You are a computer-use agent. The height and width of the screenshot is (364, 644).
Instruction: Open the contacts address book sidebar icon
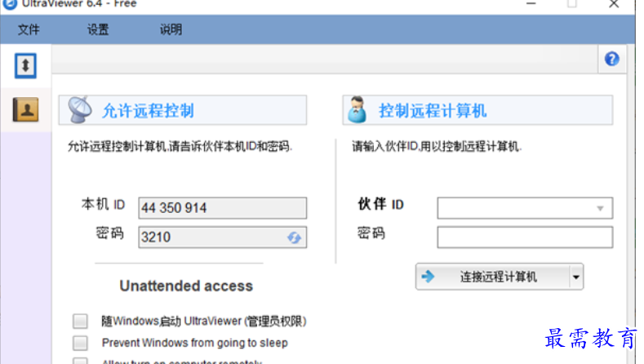tap(25, 109)
